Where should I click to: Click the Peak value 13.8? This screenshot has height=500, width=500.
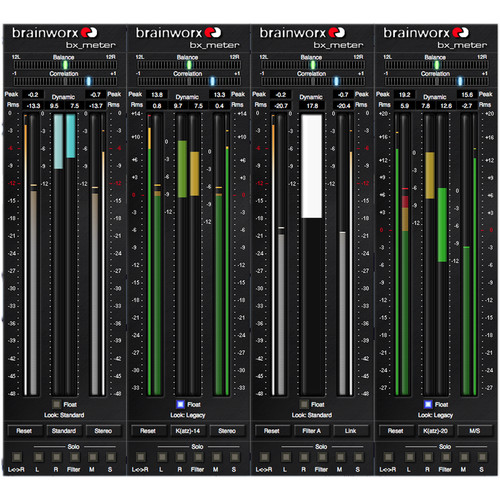click(157, 95)
